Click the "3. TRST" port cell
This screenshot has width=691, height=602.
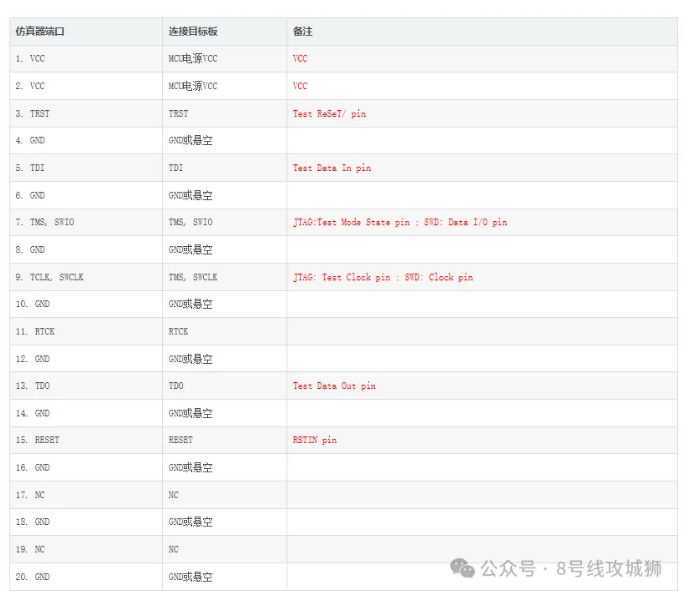(x=33, y=114)
